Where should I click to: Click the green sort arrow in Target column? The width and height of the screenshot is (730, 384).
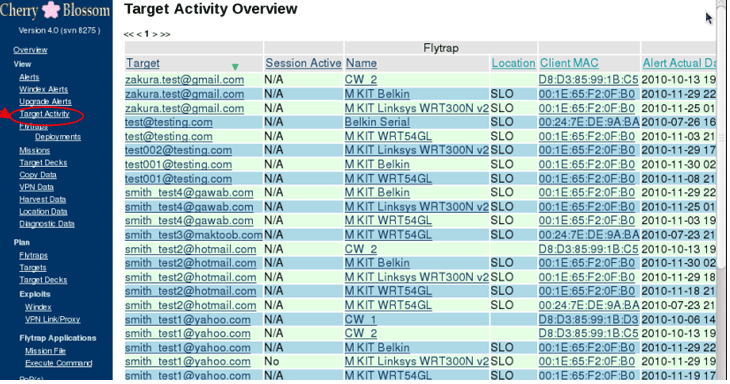click(235, 67)
